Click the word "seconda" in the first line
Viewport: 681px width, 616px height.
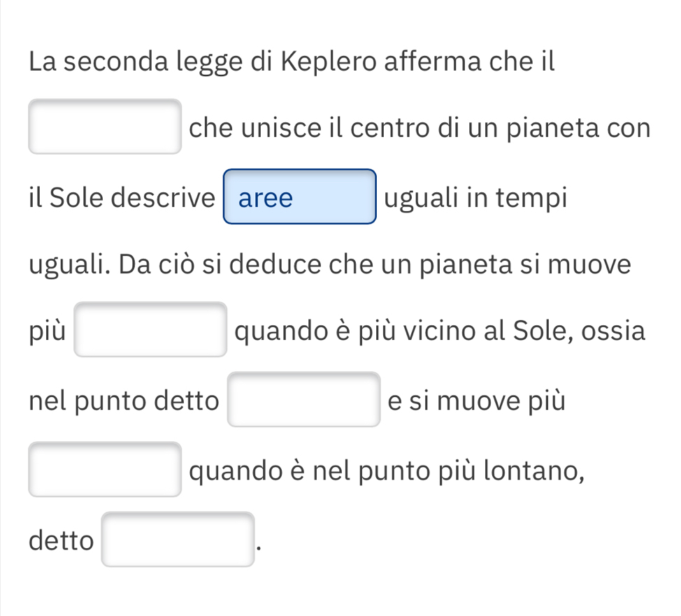click(x=117, y=62)
